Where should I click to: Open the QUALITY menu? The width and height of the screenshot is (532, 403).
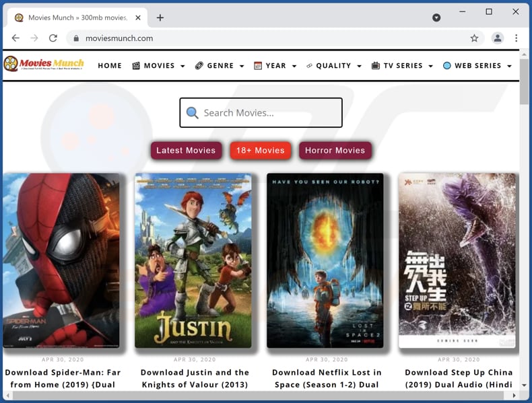pyautogui.click(x=333, y=66)
